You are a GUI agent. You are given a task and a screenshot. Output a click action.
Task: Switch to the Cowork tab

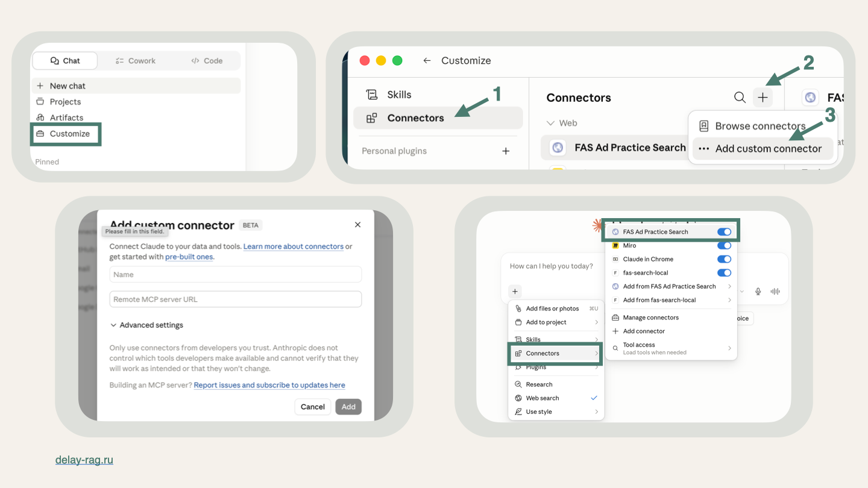(135, 61)
